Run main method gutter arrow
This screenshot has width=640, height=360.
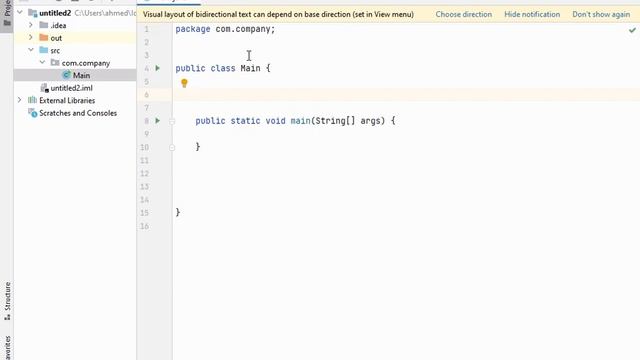[158, 121]
